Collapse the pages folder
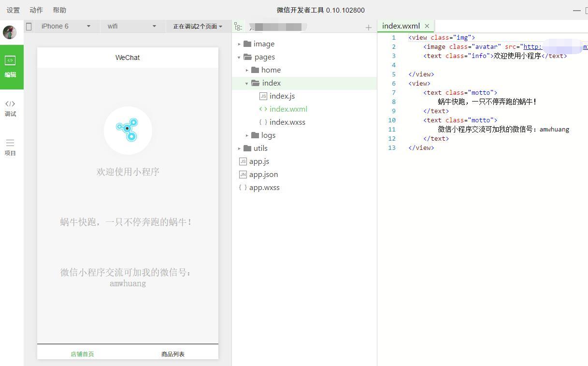The height and width of the screenshot is (366, 588). [x=239, y=57]
